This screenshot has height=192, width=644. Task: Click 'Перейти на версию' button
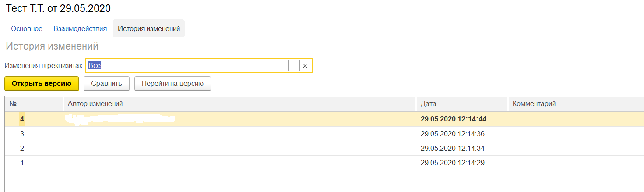[x=172, y=84]
